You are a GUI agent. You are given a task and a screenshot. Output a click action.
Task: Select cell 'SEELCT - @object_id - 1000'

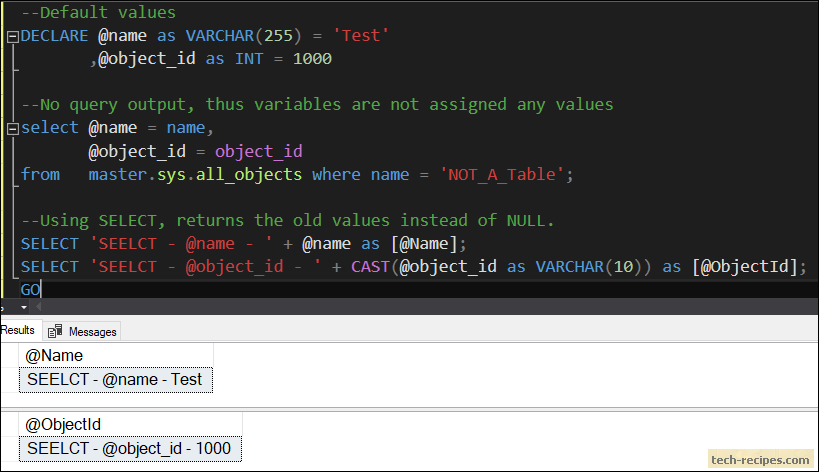[x=131, y=449]
